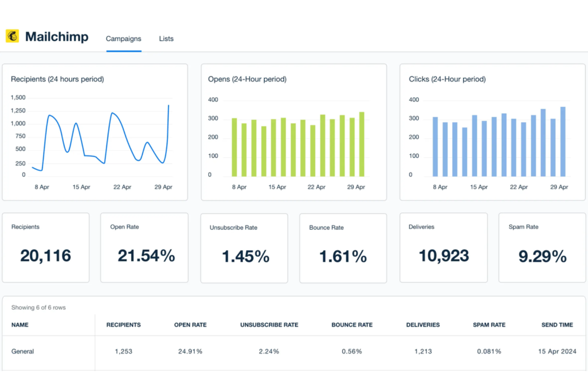The image size is (588, 392).
Task: Sort by the SPAM RATE column header
Action: tap(489, 325)
